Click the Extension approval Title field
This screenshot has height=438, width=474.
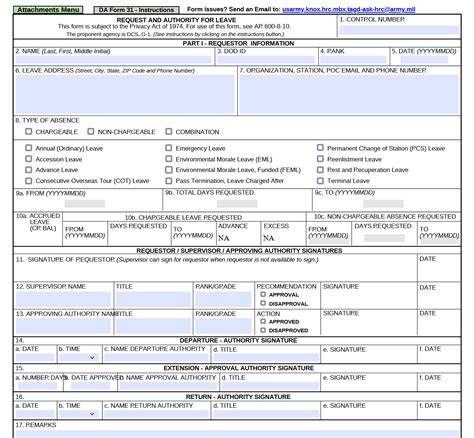coord(270,386)
